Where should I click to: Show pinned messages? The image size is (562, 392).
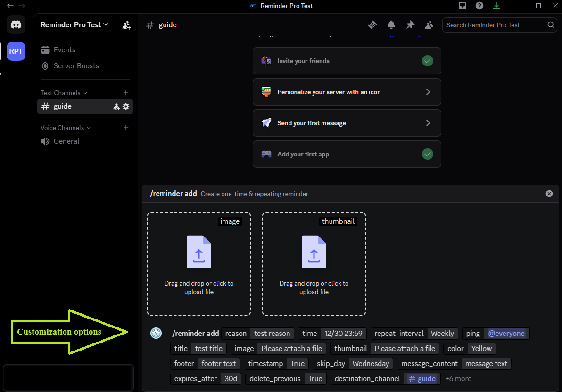pos(410,25)
